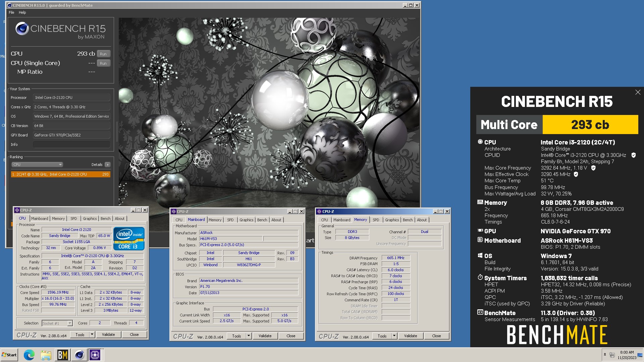Open the Microsoft Edge taskbar icon
Viewport: 644px width, 362px height.
(29, 355)
